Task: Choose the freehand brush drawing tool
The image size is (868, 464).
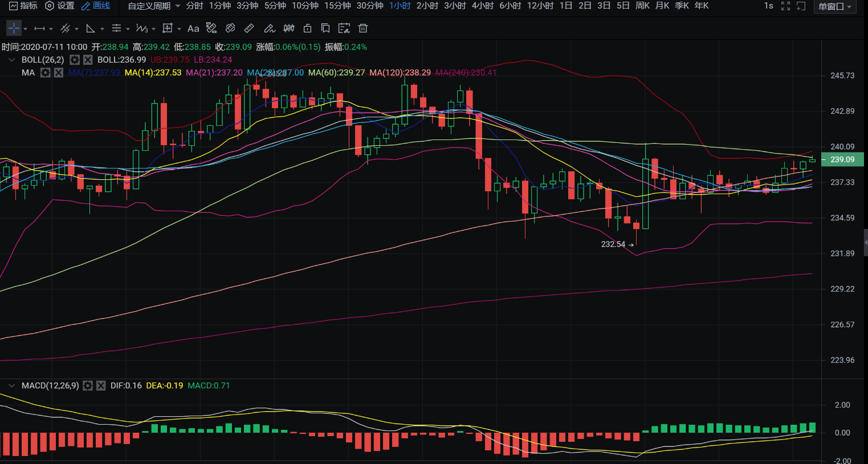Action: pos(270,28)
